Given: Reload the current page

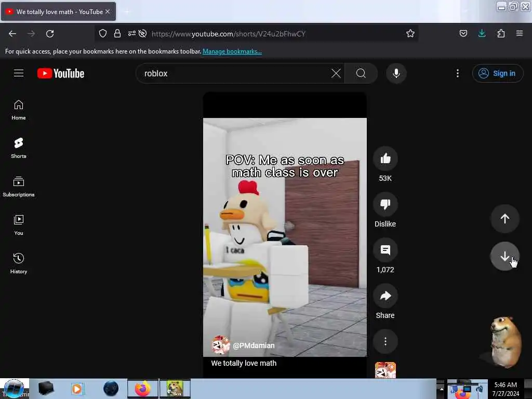Looking at the screenshot, I should [50, 34].
